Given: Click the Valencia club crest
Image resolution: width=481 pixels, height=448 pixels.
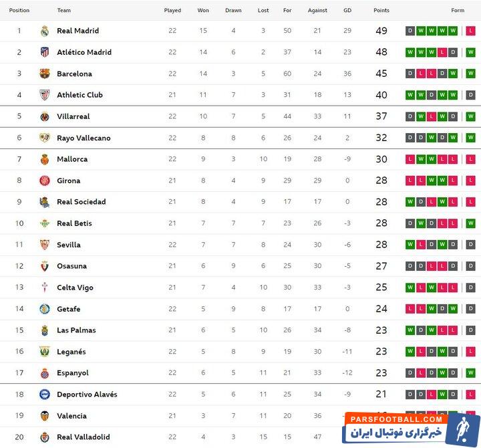Looking at the screenshot, I should (x=44, y=416).
